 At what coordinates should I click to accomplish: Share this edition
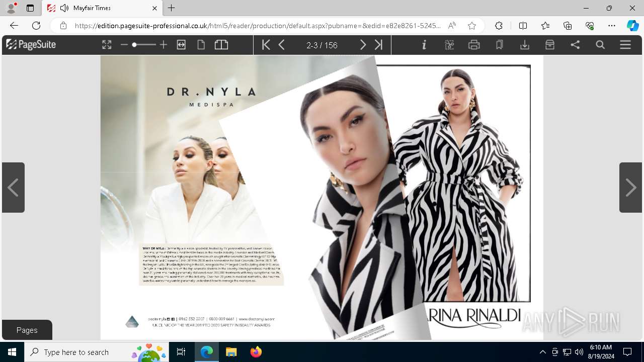tap(575, 45)
